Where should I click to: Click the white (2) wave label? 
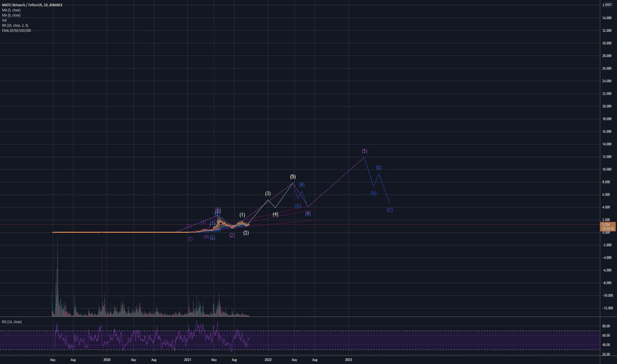click(246, 233)
